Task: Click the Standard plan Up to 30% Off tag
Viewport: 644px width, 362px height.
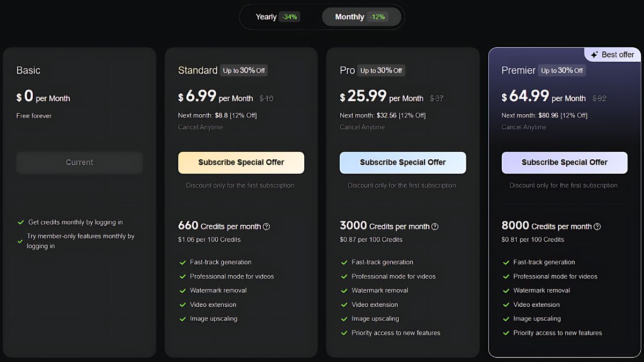Action: tap(244, 70)
